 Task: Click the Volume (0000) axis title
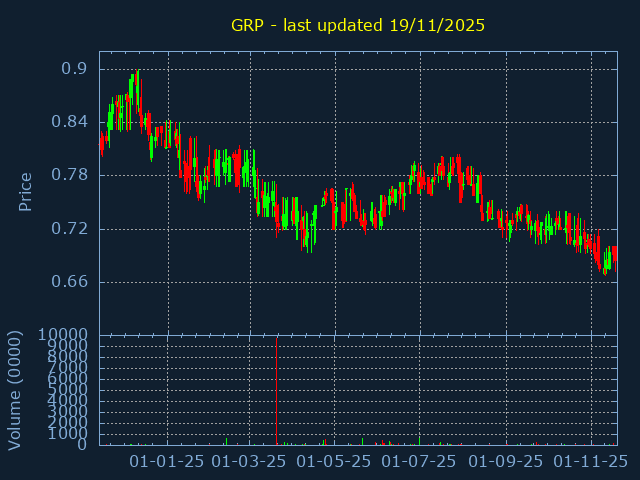15,388
